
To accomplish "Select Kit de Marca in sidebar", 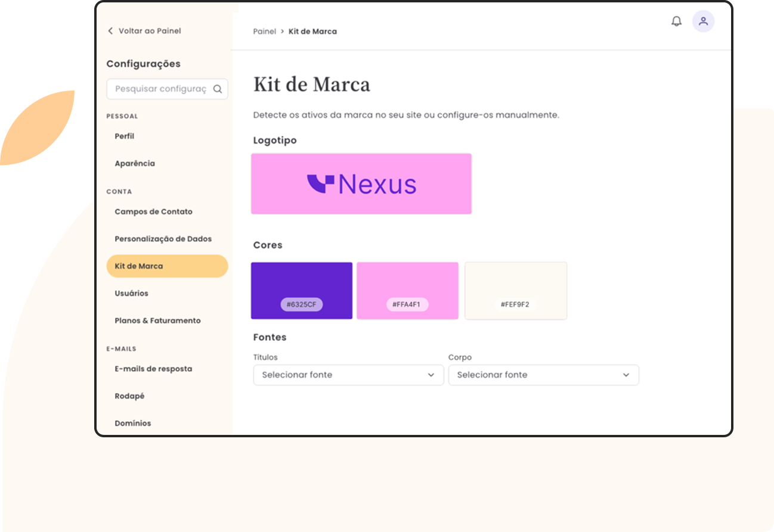I will [167, 266].
